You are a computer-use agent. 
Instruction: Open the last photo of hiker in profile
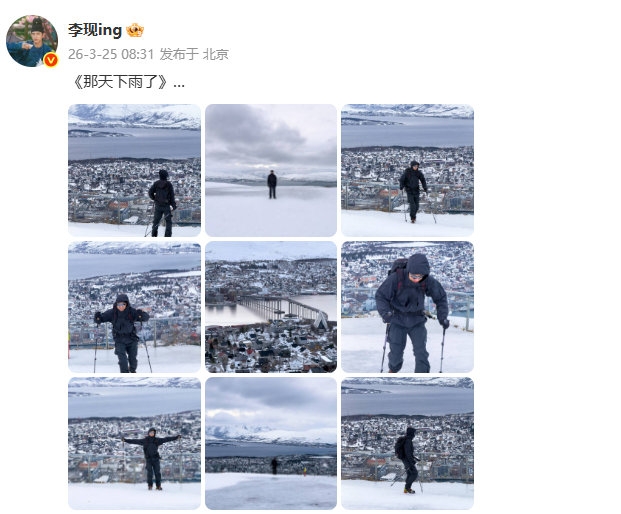408,443
